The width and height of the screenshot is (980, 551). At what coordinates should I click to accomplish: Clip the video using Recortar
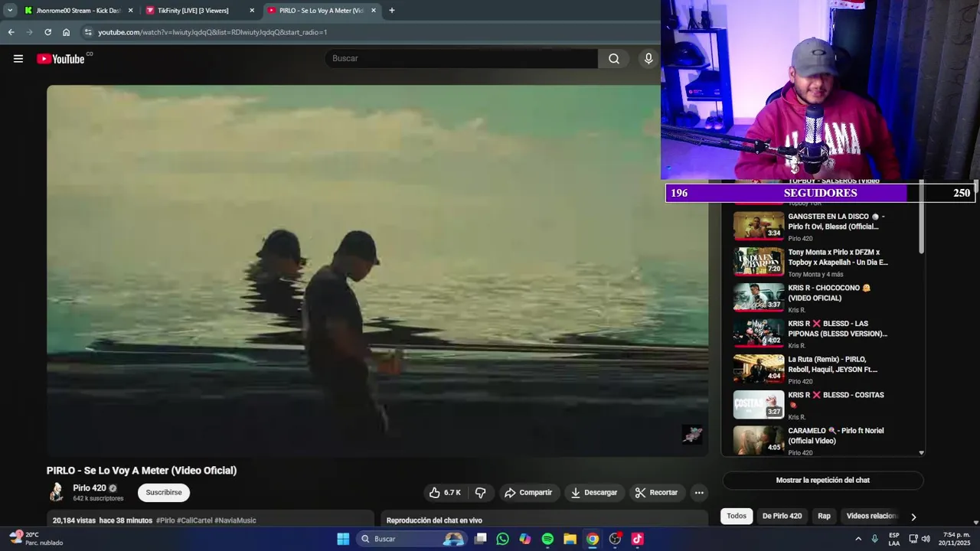click(656, 493)
